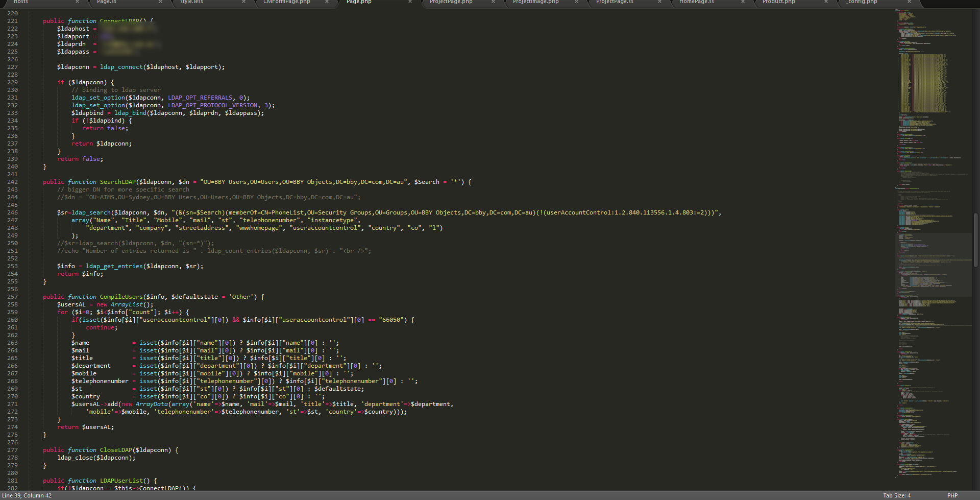The image size is (980, 500).
Task: Place cursor on SearchLDAP function name
Action: click(118, 182)
